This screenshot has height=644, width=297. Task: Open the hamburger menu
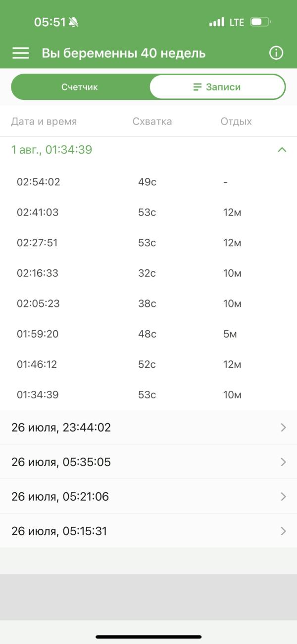tap(20, 53)
